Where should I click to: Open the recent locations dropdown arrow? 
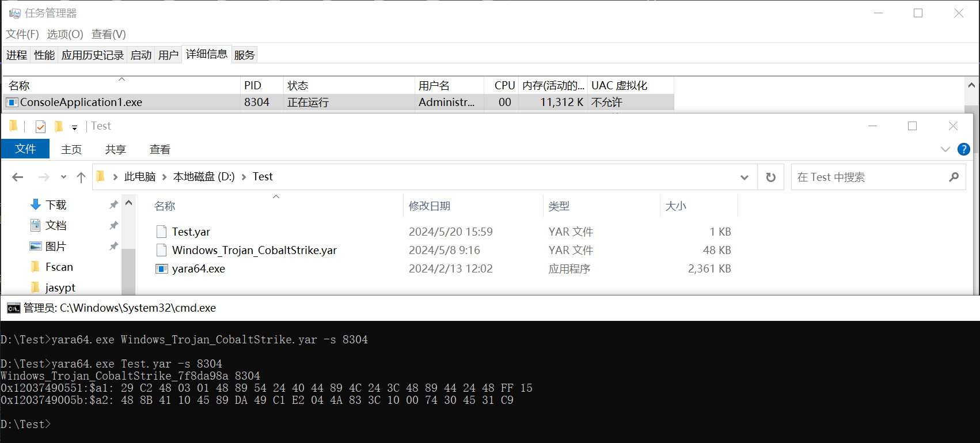(x=63, y=177)
